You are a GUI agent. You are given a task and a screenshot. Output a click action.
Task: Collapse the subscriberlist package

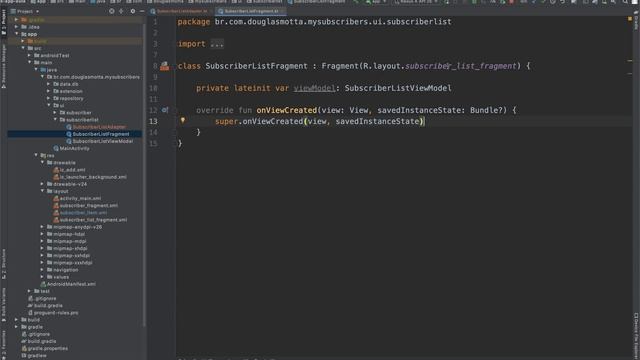55,120
